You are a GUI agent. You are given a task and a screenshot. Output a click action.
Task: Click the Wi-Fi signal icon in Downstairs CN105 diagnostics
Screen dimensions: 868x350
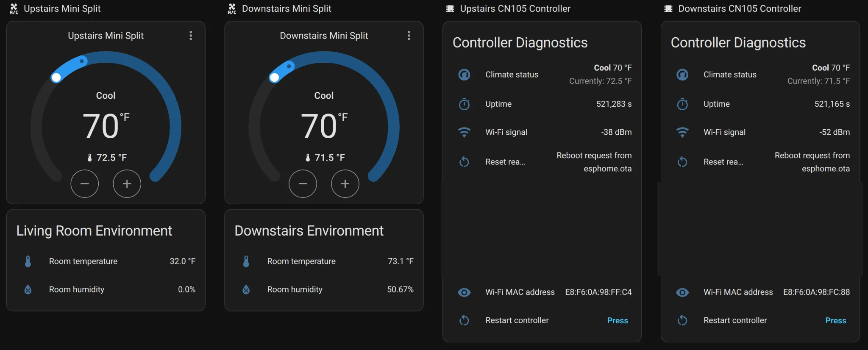coord(682,132)
